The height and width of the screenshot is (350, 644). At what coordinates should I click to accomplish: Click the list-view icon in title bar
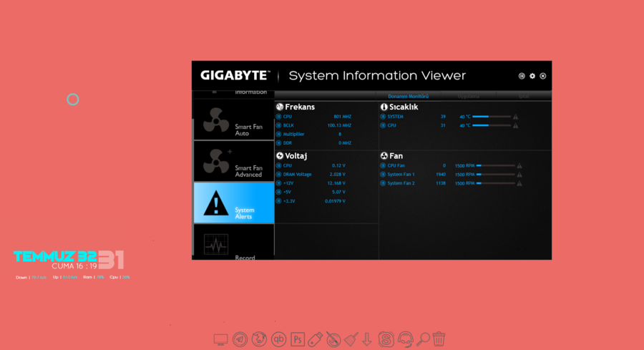522,76
